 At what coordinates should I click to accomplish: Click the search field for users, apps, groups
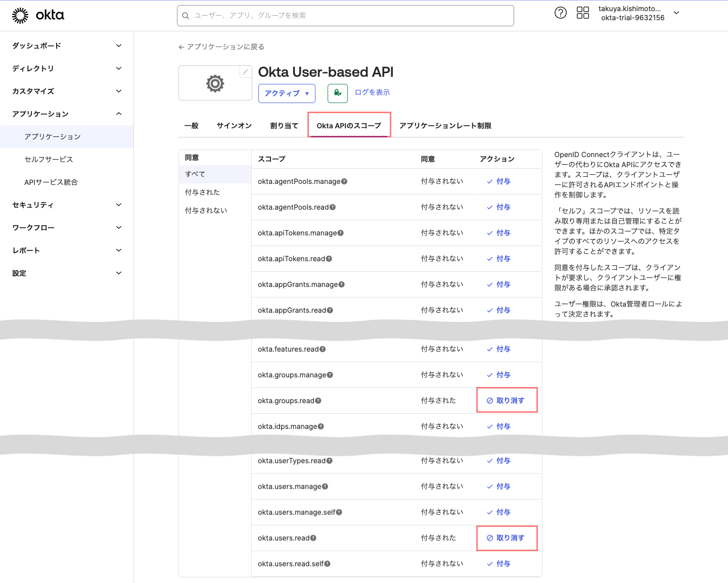(345, 16)
